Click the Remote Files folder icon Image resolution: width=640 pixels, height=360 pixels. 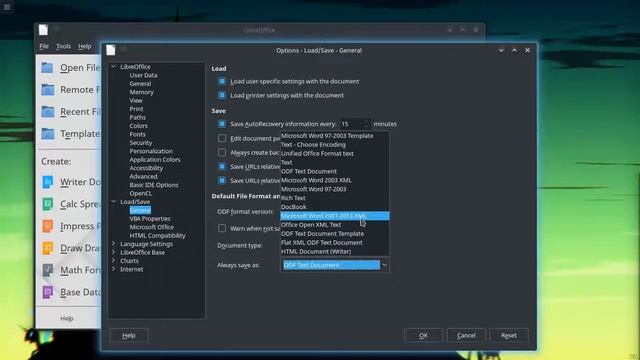47,89
